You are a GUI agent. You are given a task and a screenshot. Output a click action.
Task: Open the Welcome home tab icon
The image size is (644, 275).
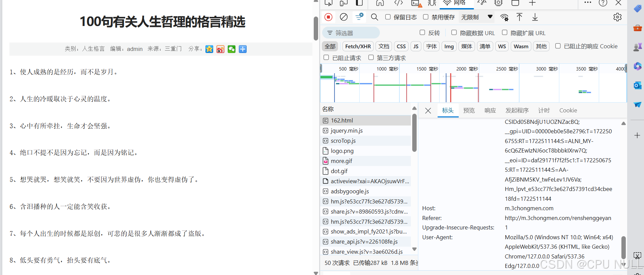click(x=380, y=3)
